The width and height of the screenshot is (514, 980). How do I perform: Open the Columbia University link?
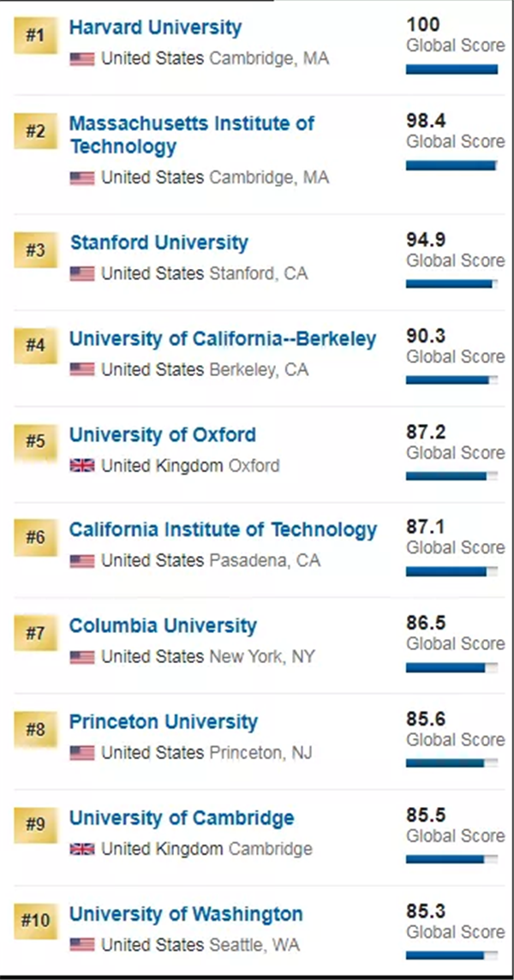(x=163, y=626)
